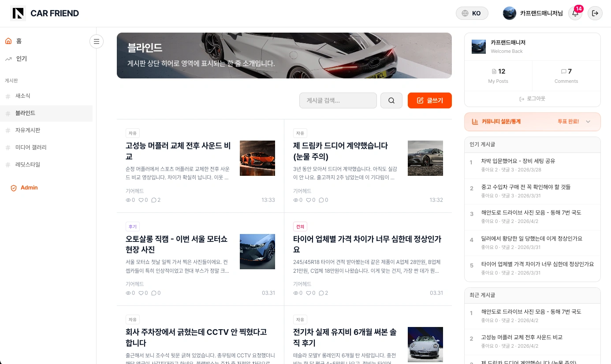
Task: Click blue concept car thumbnail
Action: (x=257, y=252)
